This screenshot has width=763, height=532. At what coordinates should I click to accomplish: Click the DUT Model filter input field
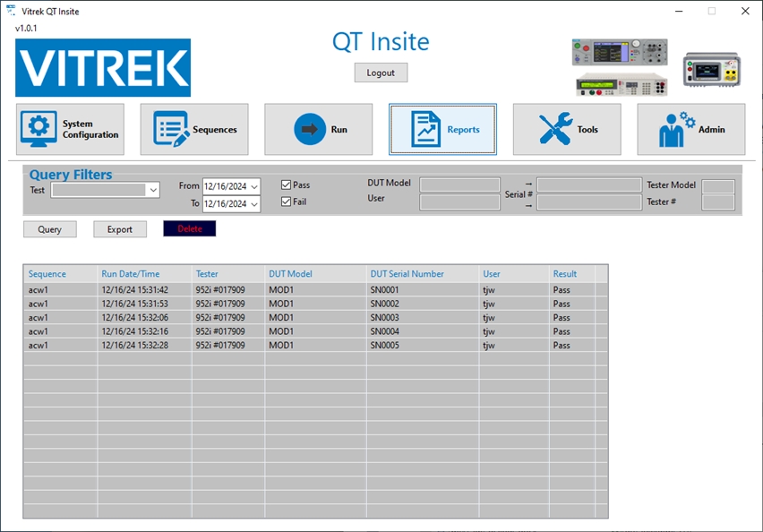tap(459, 184)
